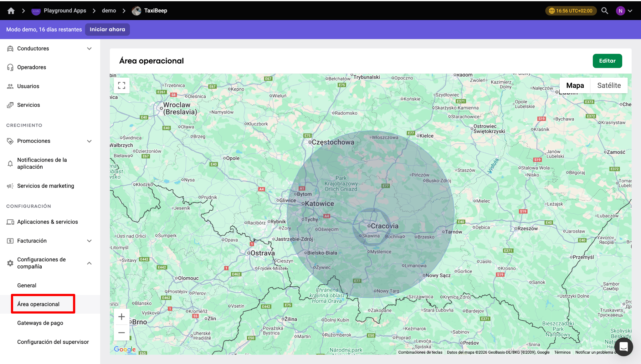The image size is (641, 364).
Task: Toggle map fullscreen view
Action: click(122, 85)
